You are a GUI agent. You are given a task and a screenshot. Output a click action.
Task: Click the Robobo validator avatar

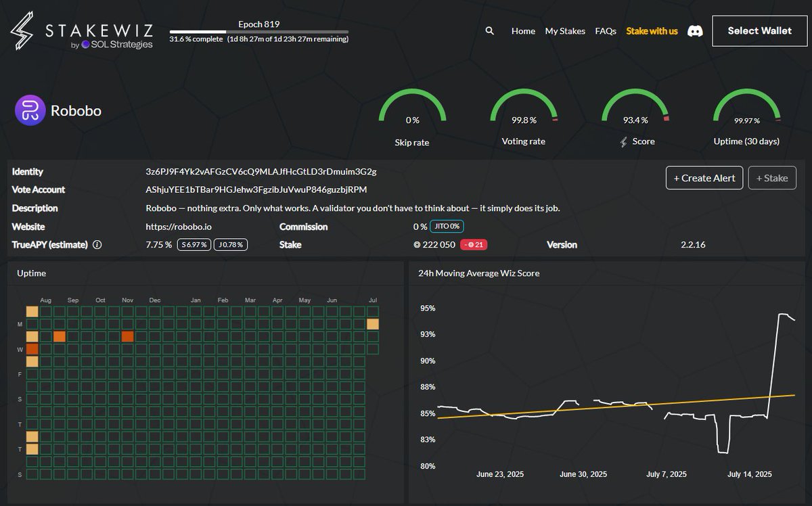point(30,110)
